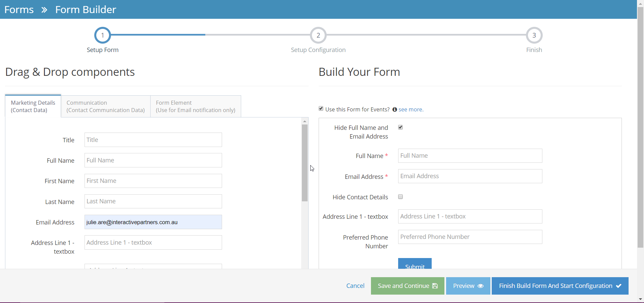Click the info icon next to see more
Screen dimensions: 644x303
tap(395, 109)
